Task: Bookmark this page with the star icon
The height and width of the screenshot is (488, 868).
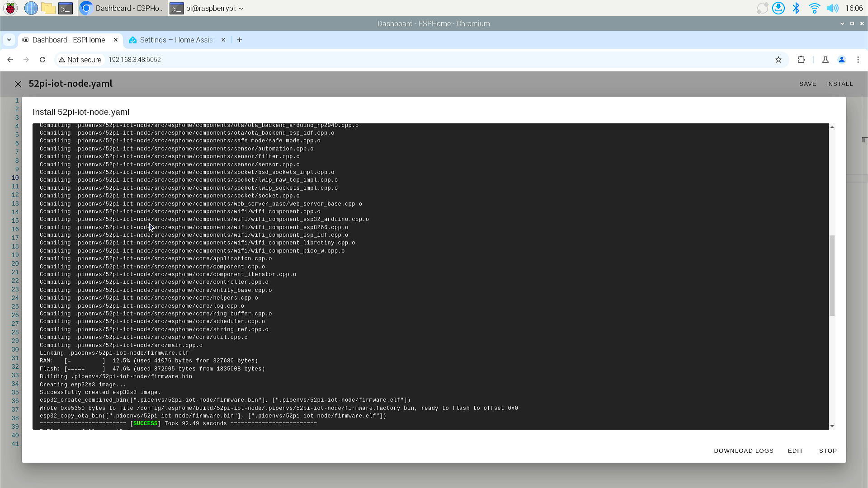Action: (778, 60)
